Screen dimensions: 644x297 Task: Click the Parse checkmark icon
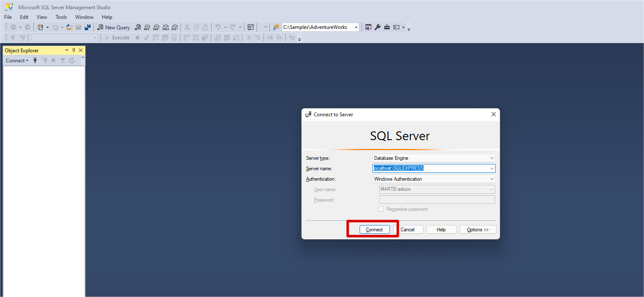pyautogui.click(x=147, y=38)
